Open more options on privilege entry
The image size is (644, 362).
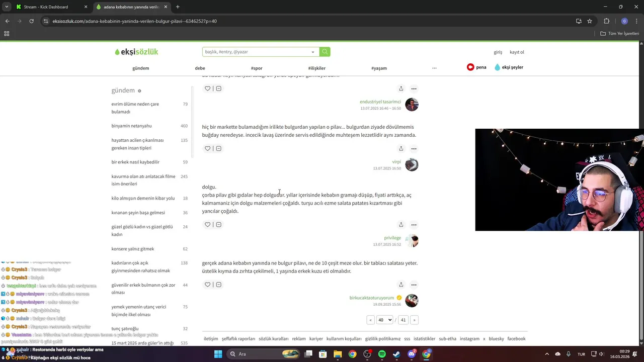414,225
